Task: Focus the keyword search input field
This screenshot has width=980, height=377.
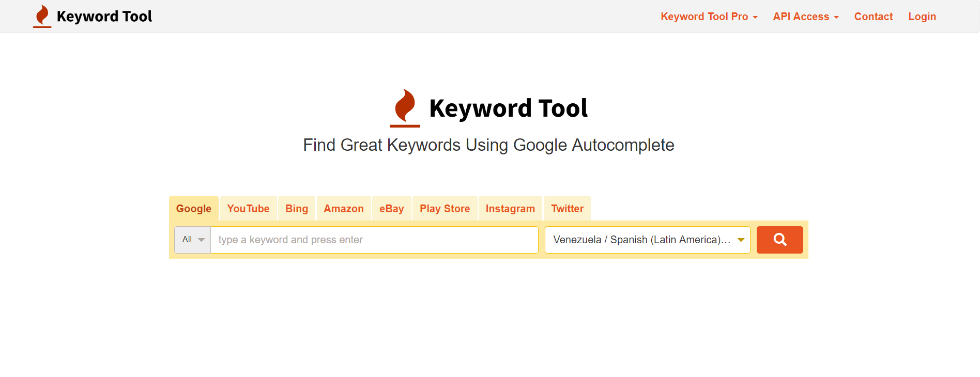Action: (374, 240)
